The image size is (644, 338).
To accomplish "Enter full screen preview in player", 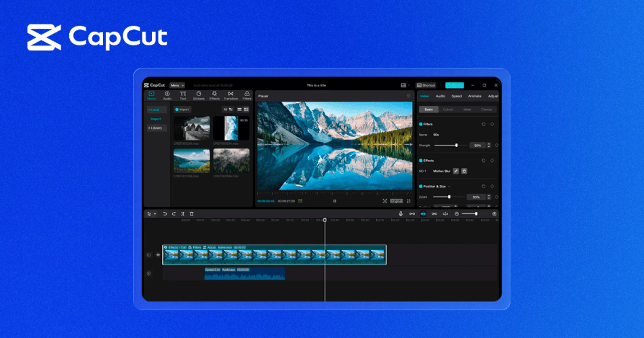I will [409, 201].
